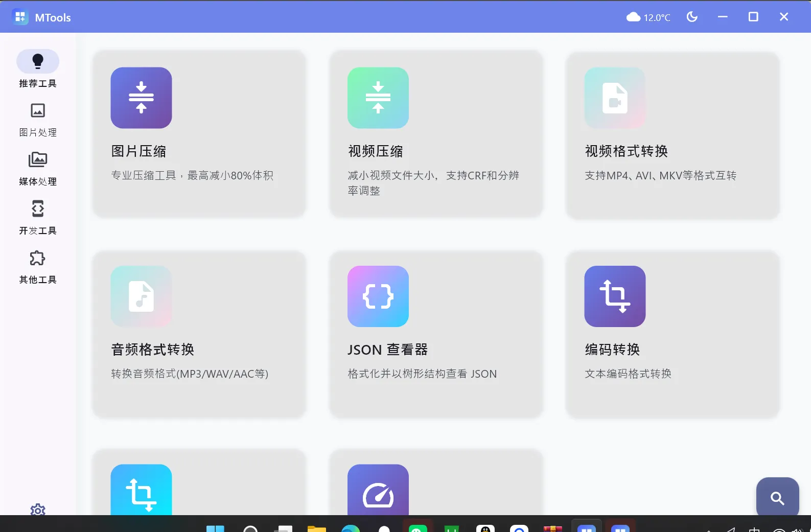Open the 视频格式转换 video format icon
This screenshot has height=532, width=811.
click(x=615, y=98)
